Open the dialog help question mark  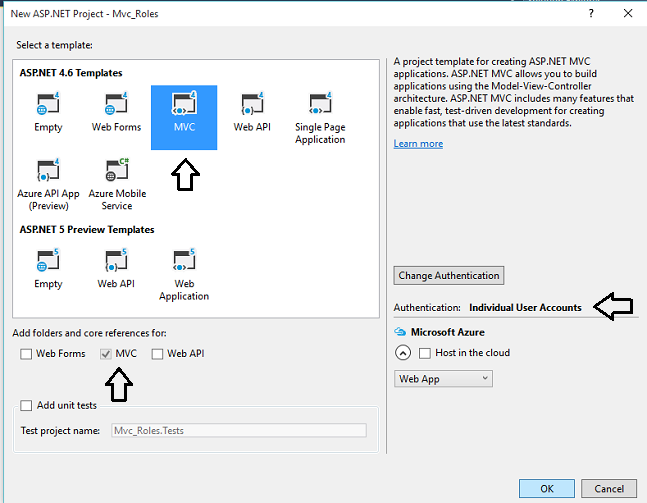(x=591, y=13)
